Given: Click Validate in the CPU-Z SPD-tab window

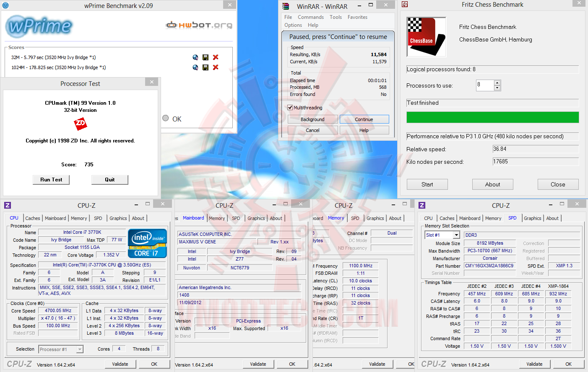Looking at the screenshot, I should 534,364.
